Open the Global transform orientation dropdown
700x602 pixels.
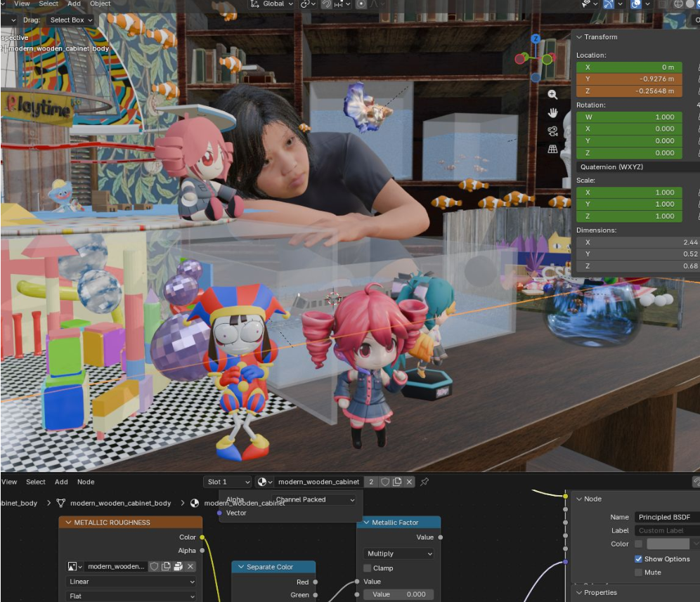click(272, 4)
